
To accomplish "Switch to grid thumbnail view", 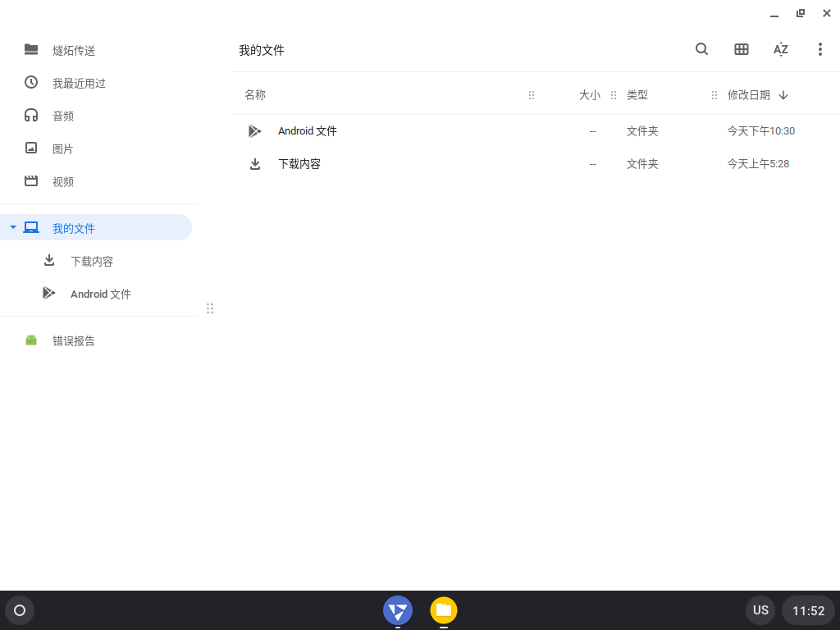I will (x=742, y=49).
